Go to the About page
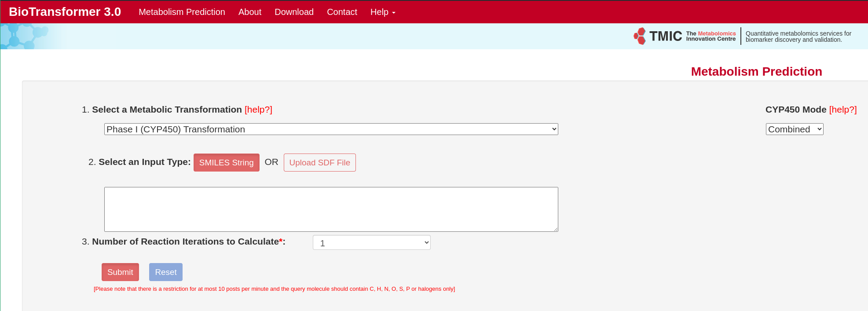Image resolution: width=868 pixels, height=311 pixels. [x=249, y=12]
